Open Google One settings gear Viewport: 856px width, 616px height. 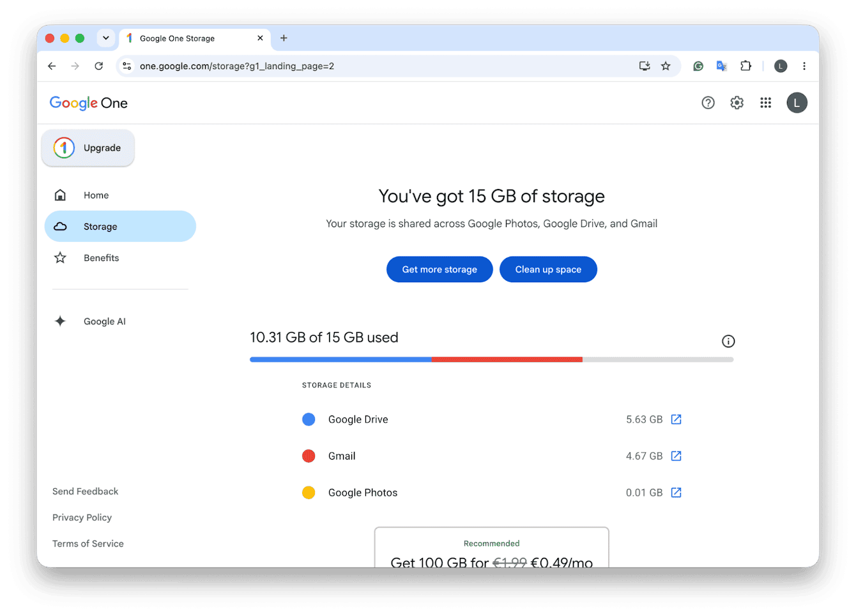point(737,103)
